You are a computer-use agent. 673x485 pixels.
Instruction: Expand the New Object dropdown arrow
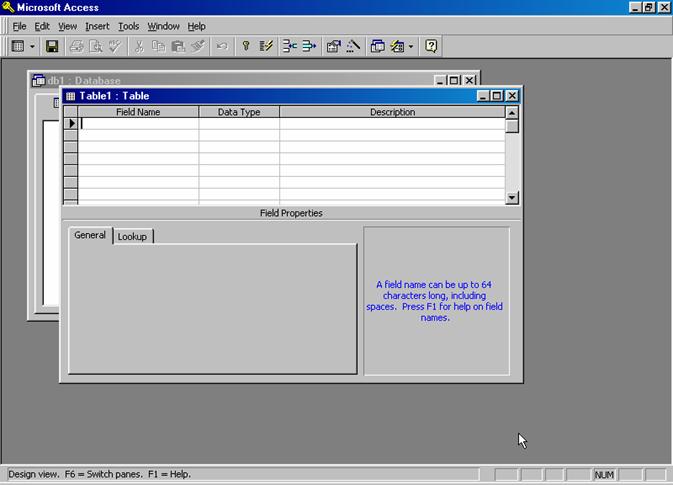click(410, 46)
